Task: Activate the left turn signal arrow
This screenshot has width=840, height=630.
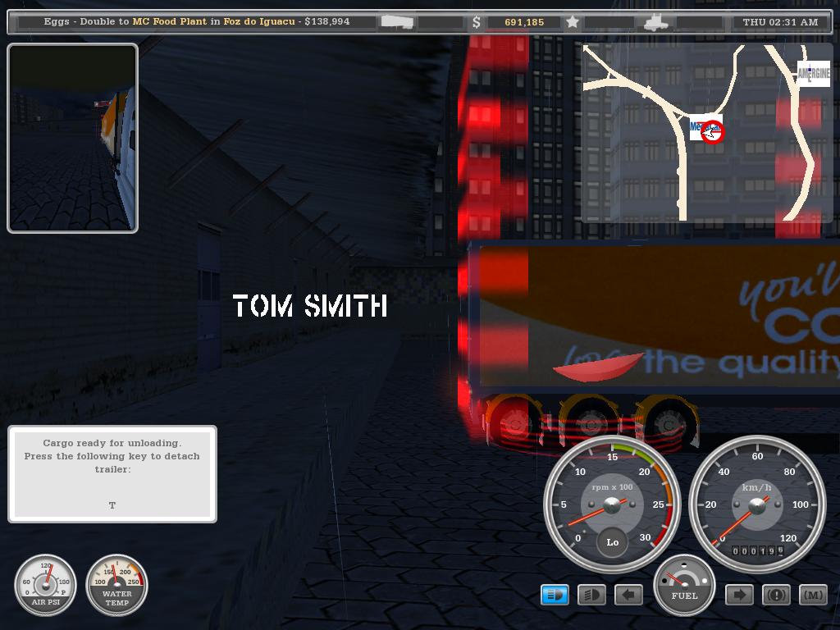Action: (x=628, y=595)
